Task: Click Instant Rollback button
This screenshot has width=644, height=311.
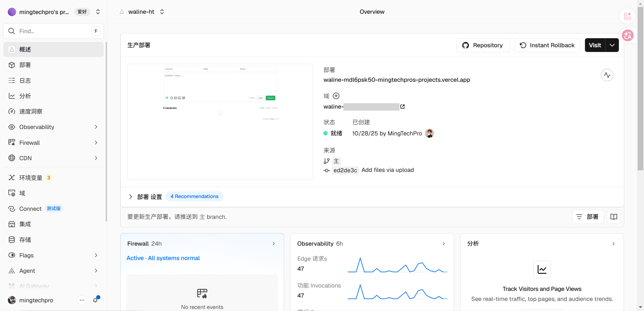Action: [547, 45]
